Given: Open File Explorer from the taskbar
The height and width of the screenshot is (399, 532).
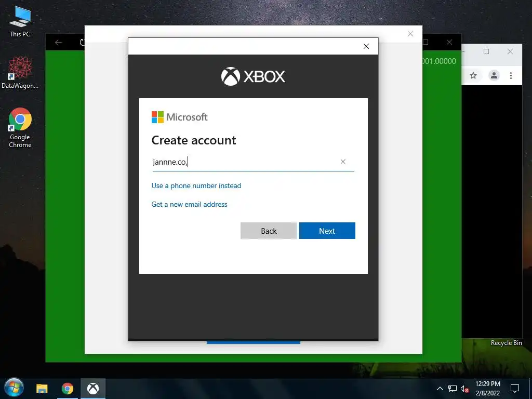Looking at the screenshot, I should click(42, 389).
